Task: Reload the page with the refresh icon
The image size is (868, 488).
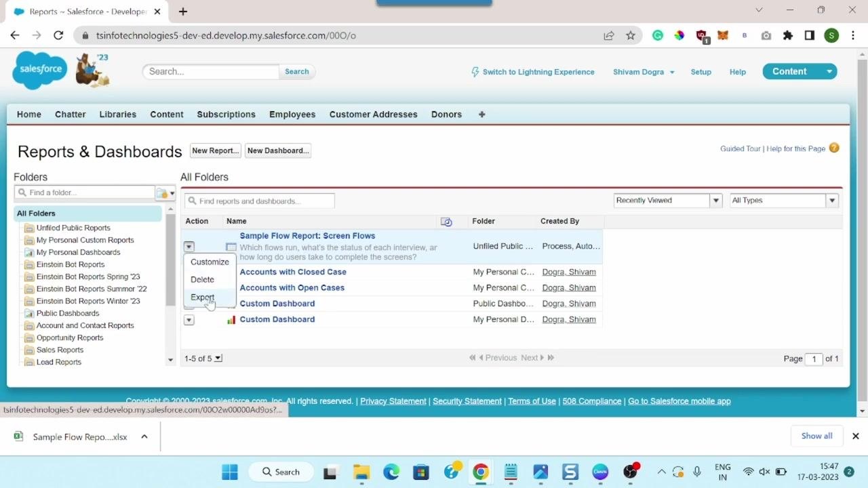Action: [x=58, y=35]
